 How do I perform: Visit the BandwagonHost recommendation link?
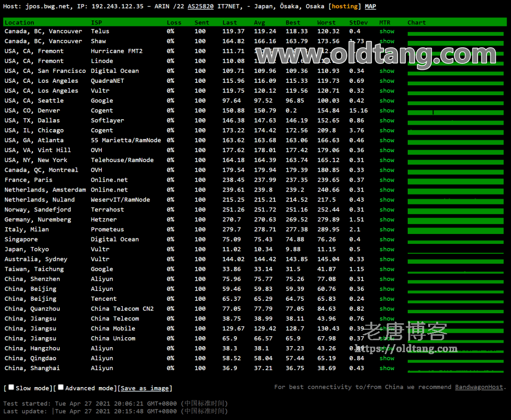coord(479,387)
